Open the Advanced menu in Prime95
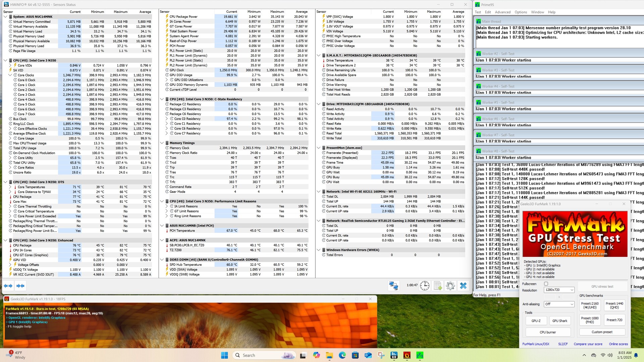The image size is (644, 362). [x=502, y=12]
